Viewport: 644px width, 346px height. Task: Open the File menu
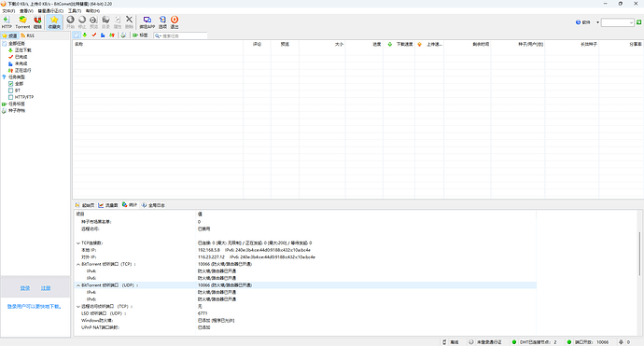click(8, 10)
